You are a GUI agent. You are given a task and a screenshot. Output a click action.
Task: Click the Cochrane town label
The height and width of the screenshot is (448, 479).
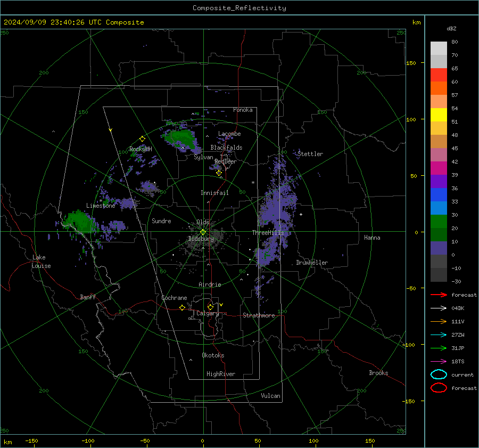tap(174, 298)
